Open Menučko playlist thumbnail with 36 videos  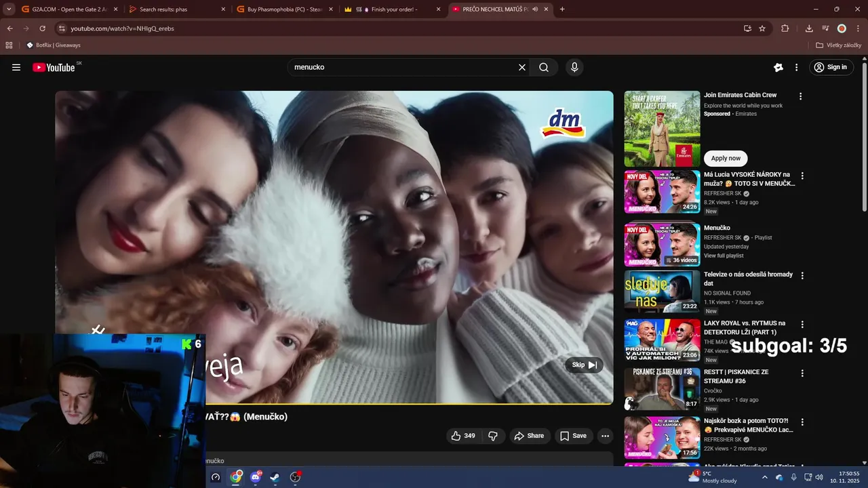(662, 245)
